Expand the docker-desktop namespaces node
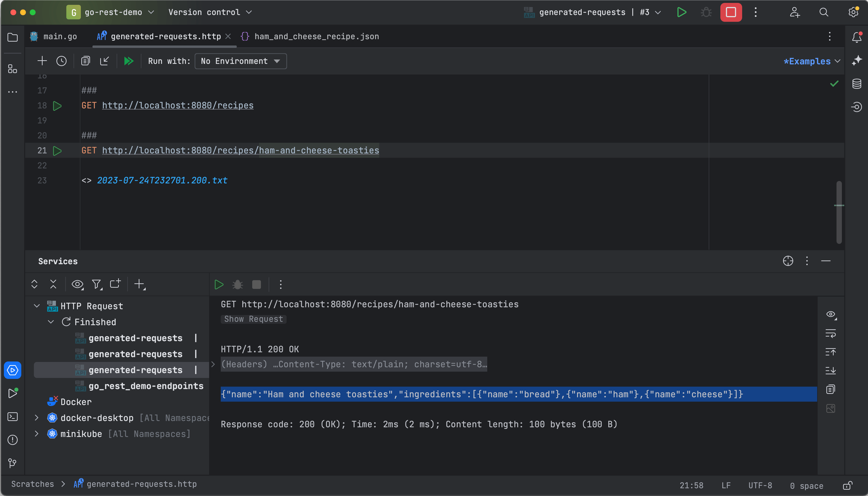The image size is (868, 496). point(37,418)
